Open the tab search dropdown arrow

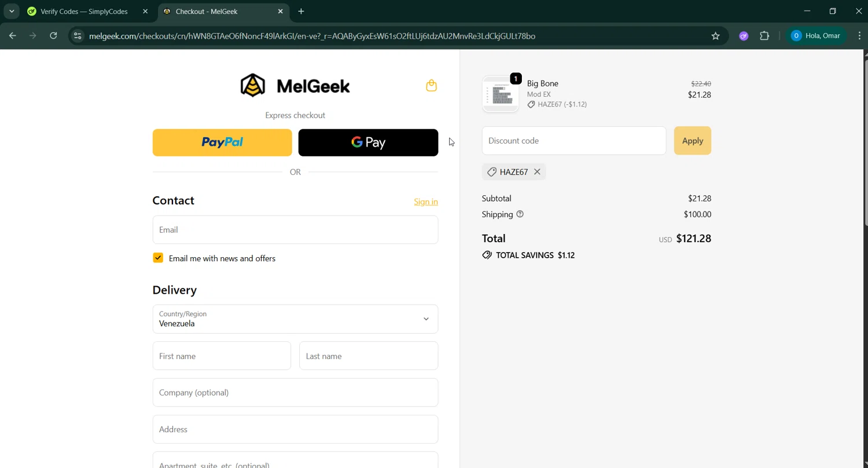(x=12, y=11)
